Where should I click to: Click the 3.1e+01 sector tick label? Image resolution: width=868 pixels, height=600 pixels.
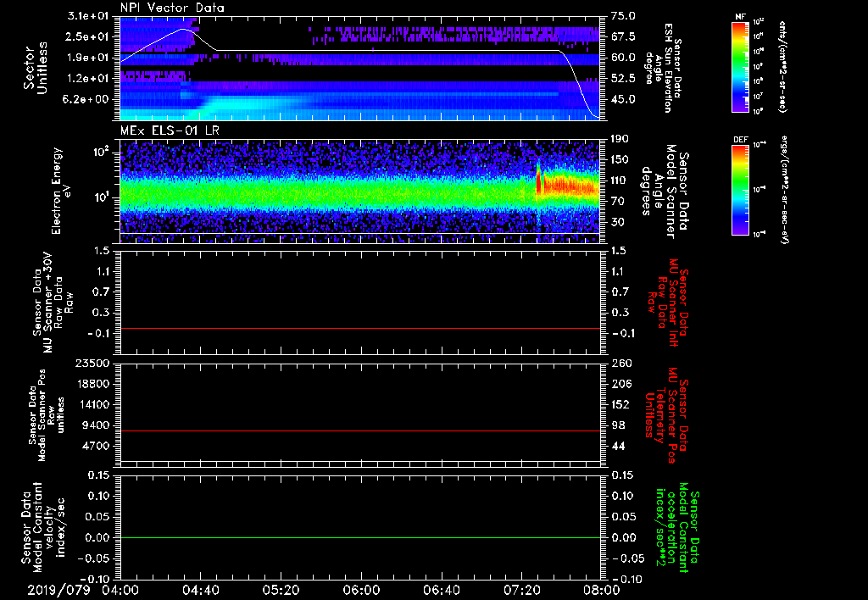90,16
